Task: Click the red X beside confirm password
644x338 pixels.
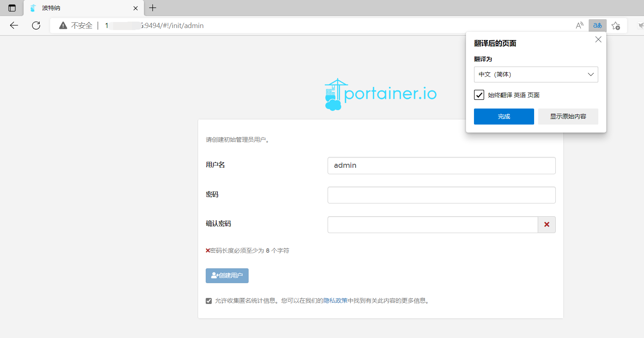Action: pos(547,225)
